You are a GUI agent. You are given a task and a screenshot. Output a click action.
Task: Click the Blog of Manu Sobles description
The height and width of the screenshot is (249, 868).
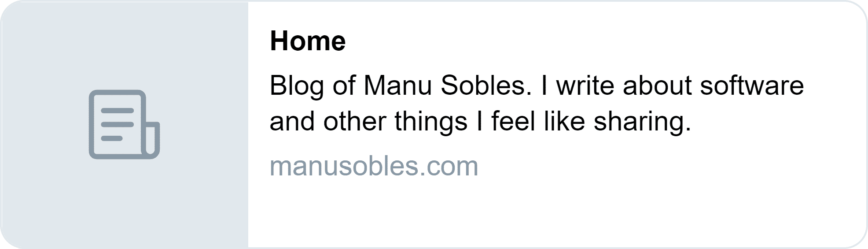[x=537, y=103]
